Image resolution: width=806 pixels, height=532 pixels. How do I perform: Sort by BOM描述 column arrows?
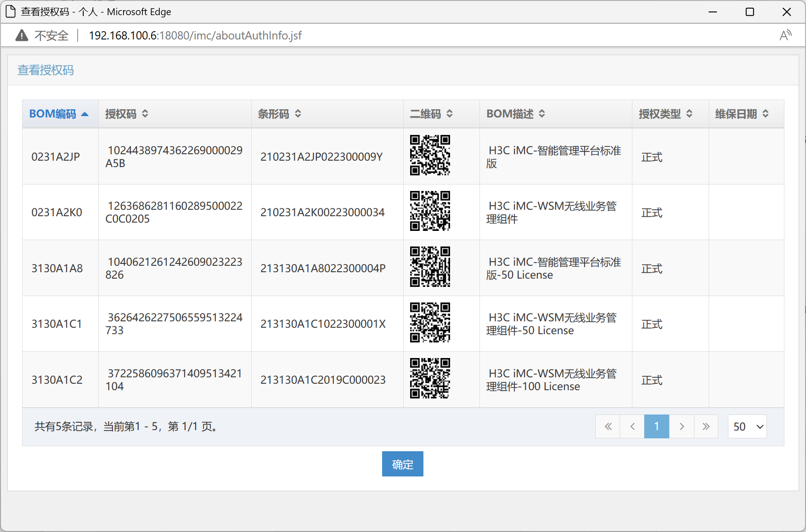pyautogui.click(x=542, y=113)
